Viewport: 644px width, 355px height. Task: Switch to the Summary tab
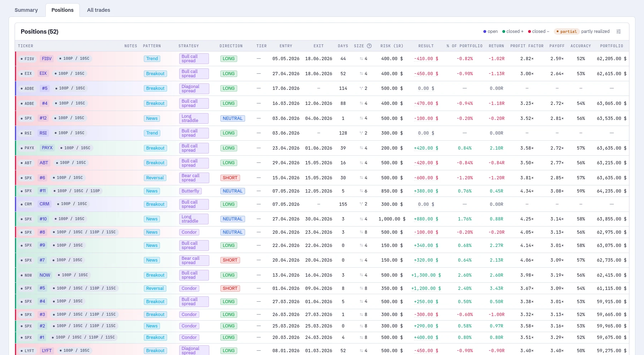point(26,10)
